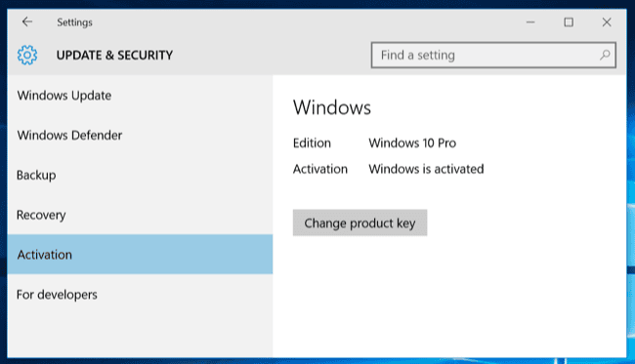Go to the Recovery section

(x=140, y=215)
